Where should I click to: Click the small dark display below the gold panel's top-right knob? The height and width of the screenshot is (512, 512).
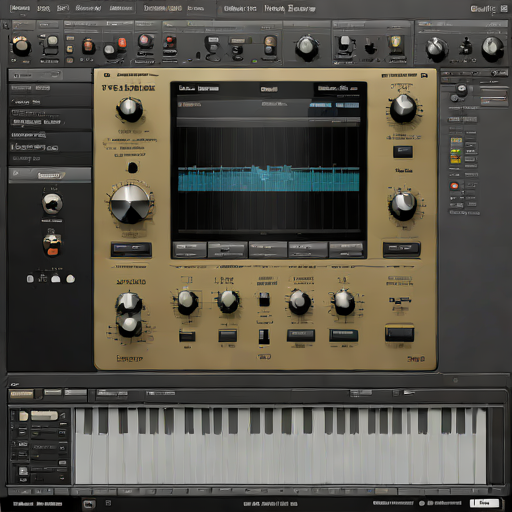(x=403, y=152)
